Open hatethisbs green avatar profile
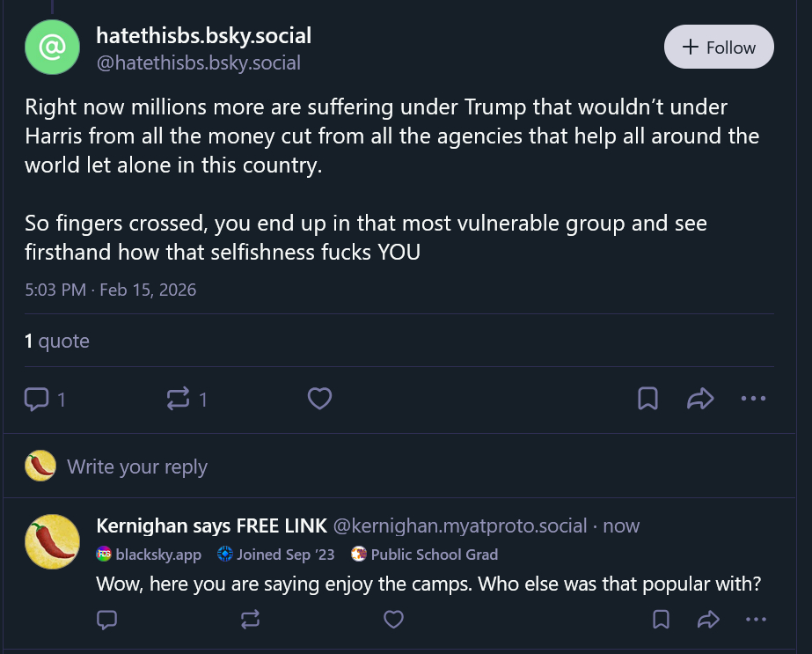The height and width of the screenshot is (654, 812). pyautogui.click(x=52, y=48)
